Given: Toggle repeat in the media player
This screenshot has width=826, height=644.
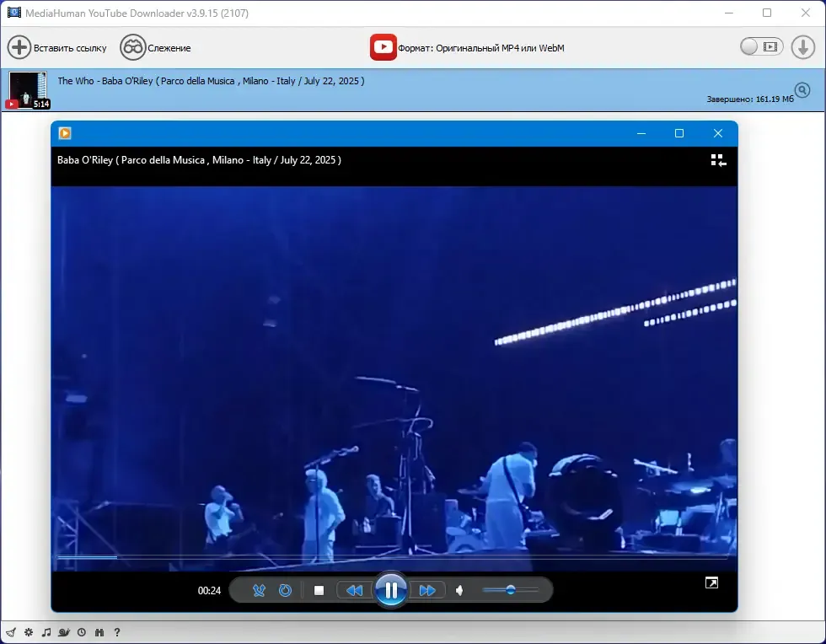Looking at the screenshot, I should tap(285, 590).
